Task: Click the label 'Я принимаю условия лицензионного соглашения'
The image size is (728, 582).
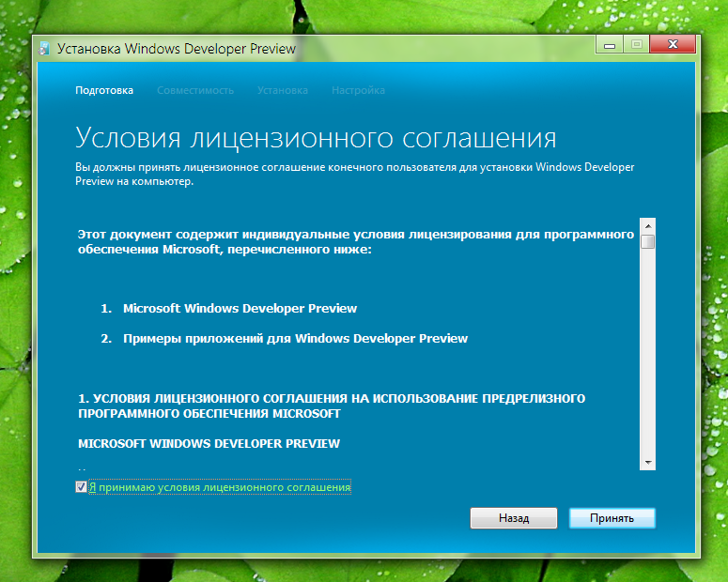Action: pos(220,487)
